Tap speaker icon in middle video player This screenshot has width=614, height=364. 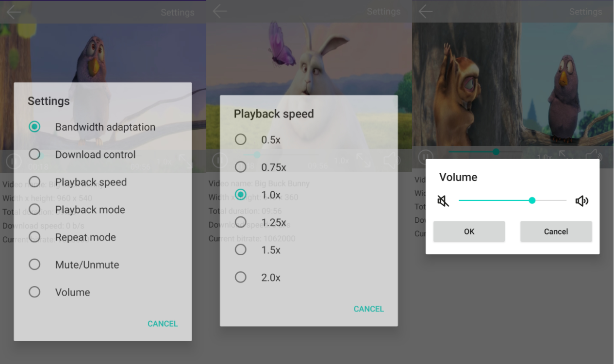(392, 160)
